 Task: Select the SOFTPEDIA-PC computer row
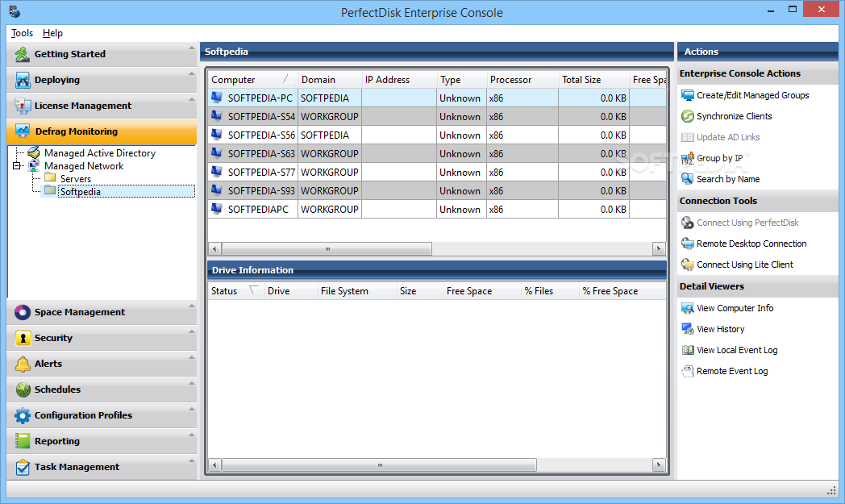coord(437,98)
